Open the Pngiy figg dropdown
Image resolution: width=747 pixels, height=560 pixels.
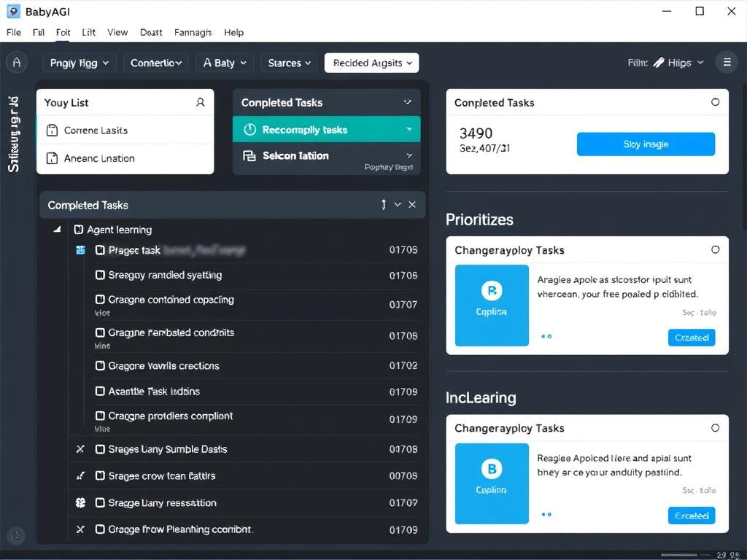pyautogui.click(x=80, y=63)
